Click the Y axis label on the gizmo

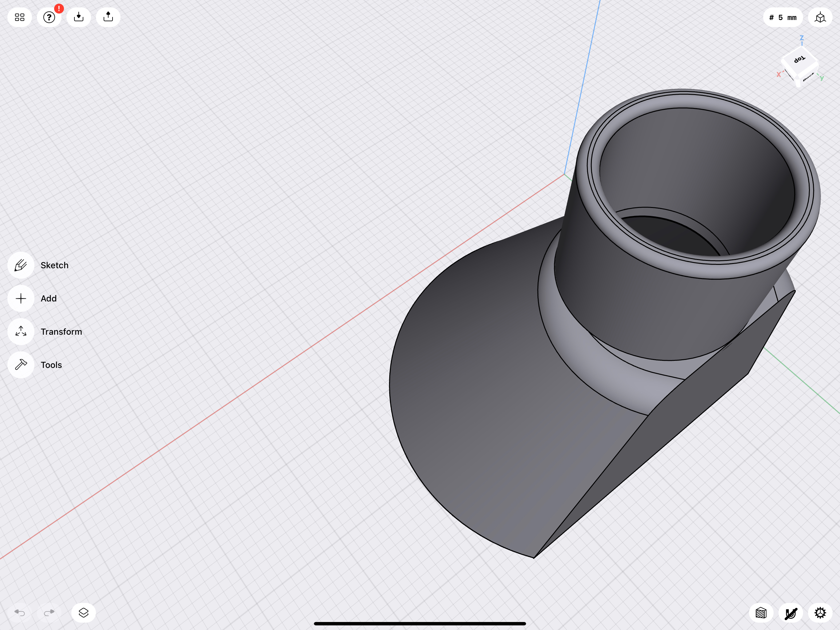coord(822,78)
